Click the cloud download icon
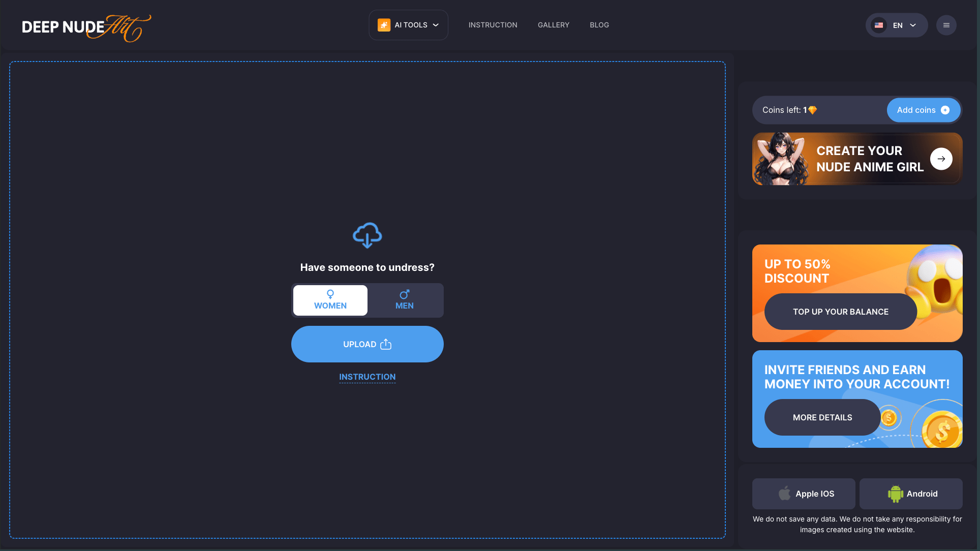 (367, 235)
